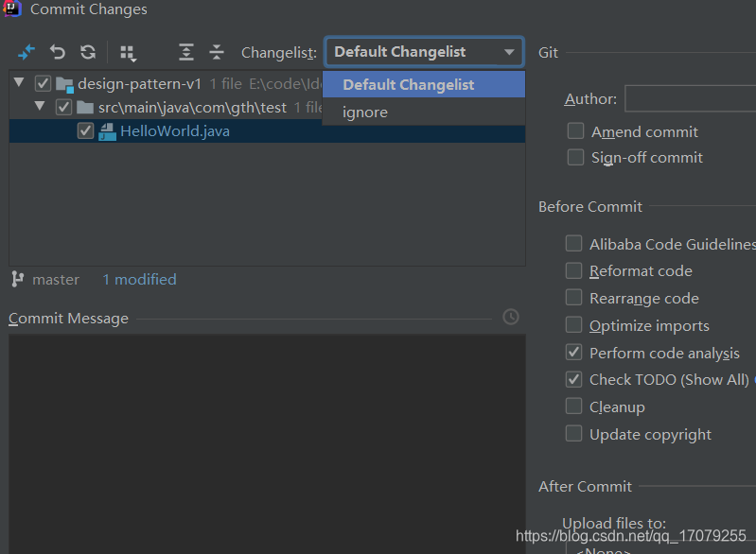The image size is (756, 554).
Task: Disable Perform code analysis
Action: click(x=573, y=352)
